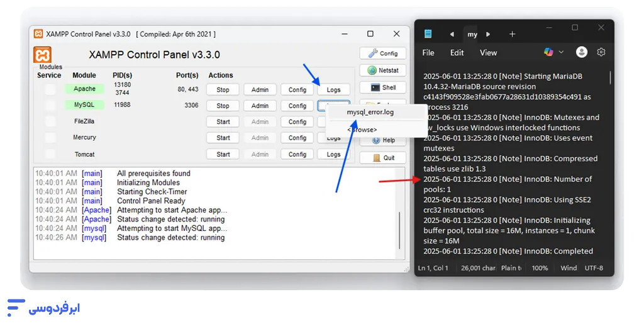Toggle the Tomcat service checkbox
Image resolution: width=644 pixels, height=324 pixels.
click(50, 154)
